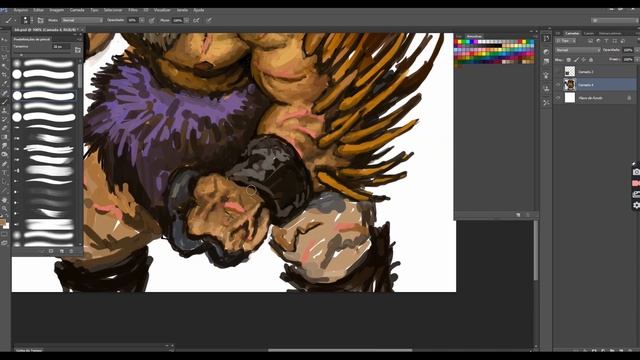Select the Rectangular Marquee tool
Viewport: 640px width, 360px height.
(x=4, y=49)
